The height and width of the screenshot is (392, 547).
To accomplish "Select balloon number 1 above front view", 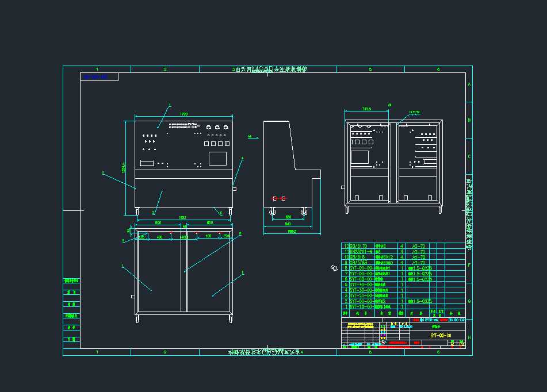I will pos(170,105).
